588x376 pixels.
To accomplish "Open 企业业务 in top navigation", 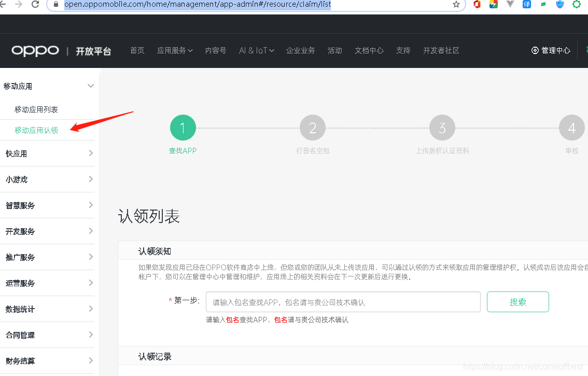I will pyautogui.click(x=300, y=50).
